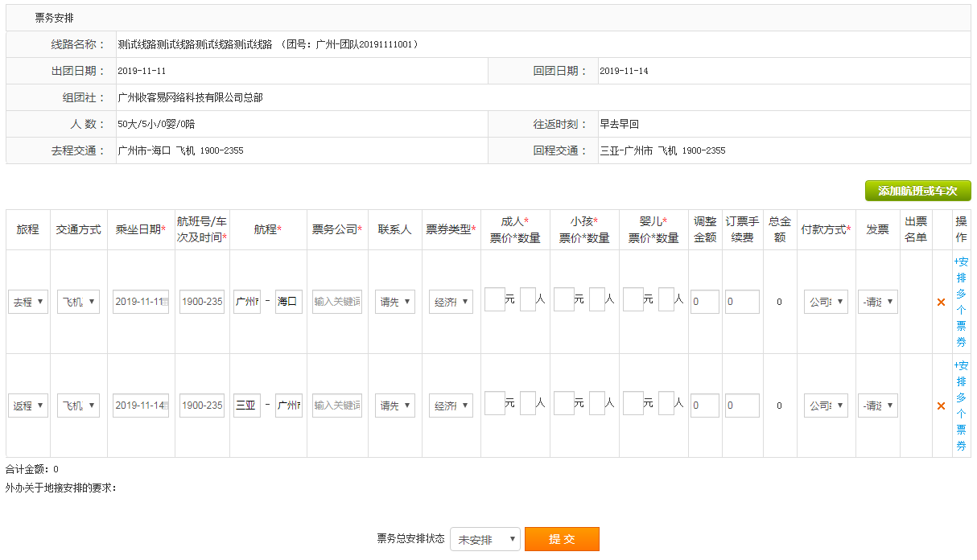Click 添加航班或车次 button
Screen dimensions: 977x560
[917, 191]
